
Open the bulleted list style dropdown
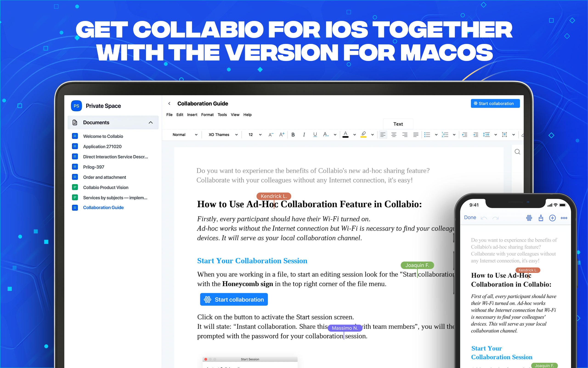(436, 135)
